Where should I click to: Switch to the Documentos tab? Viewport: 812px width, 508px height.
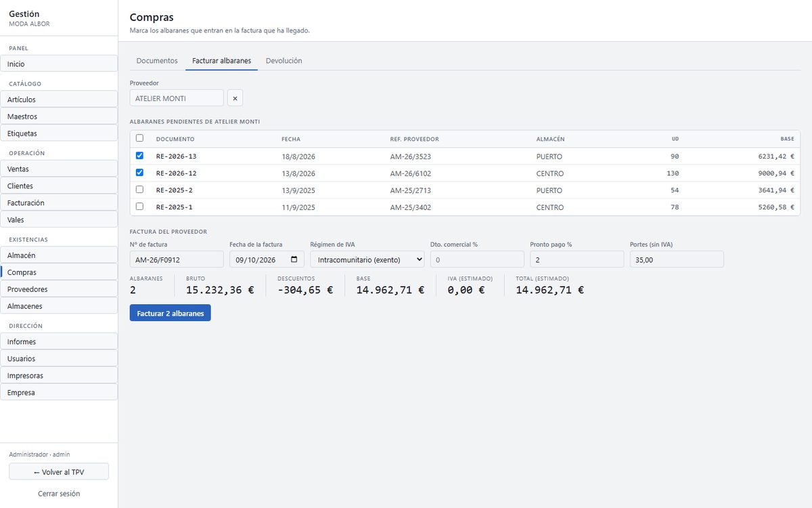[157, 61]
